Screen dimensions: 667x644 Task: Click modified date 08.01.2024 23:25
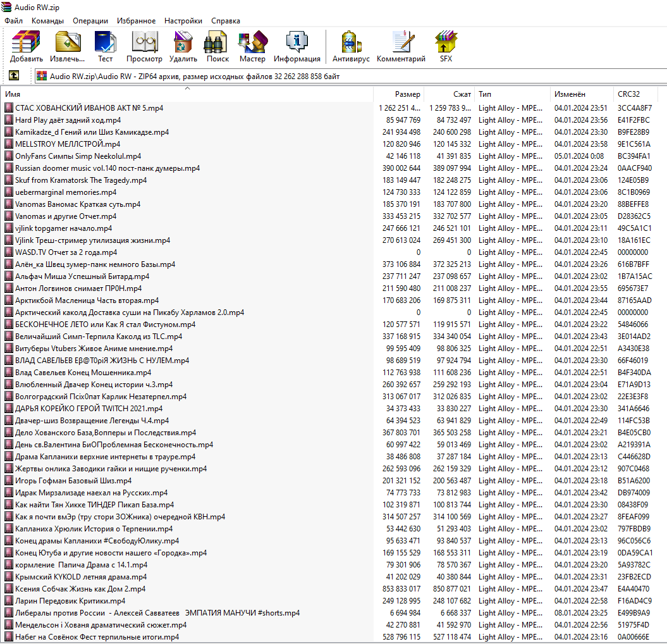580,613
